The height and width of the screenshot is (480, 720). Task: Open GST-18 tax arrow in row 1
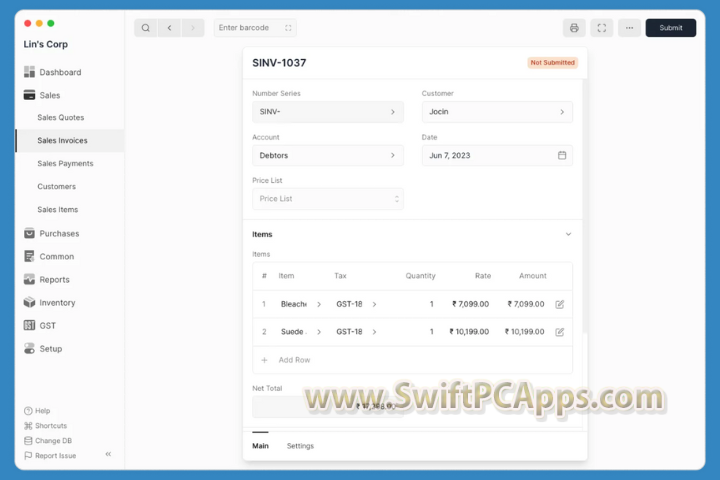[374, 304]
